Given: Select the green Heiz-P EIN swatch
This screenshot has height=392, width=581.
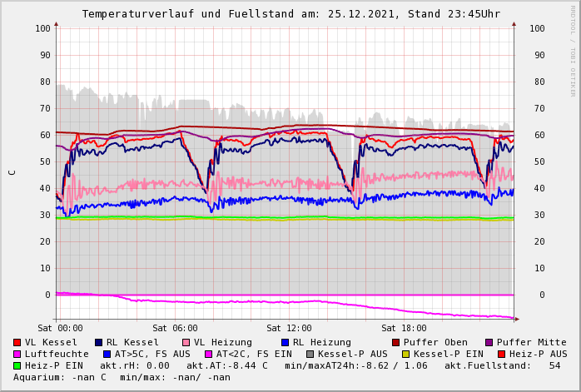Looking at the screenshot, I should click(17, 365).
